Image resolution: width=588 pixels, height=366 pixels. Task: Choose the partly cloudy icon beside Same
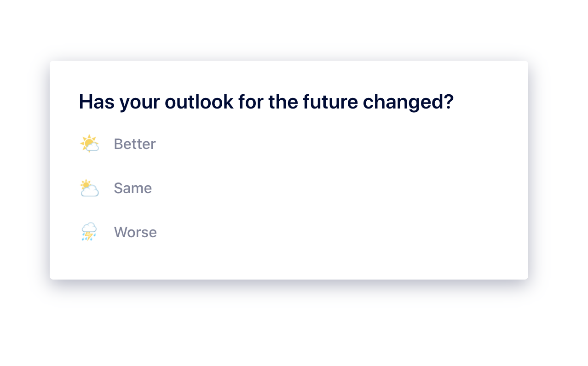pos(89,188)
